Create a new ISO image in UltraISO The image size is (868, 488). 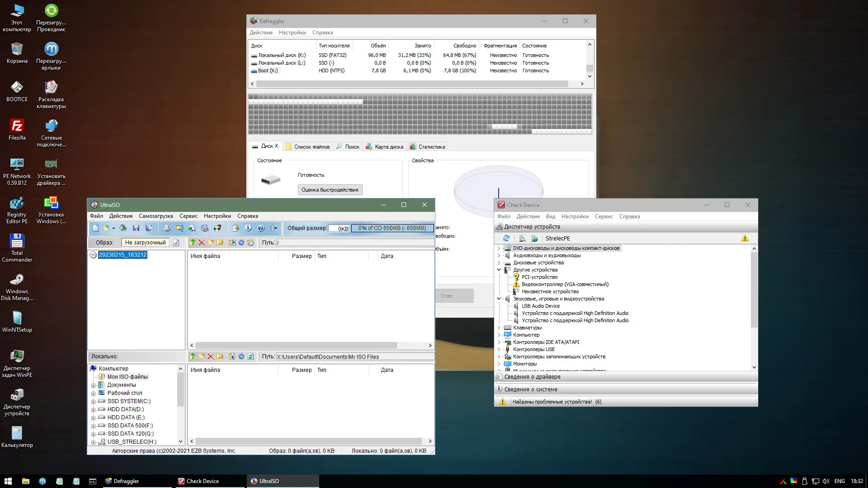96,228
